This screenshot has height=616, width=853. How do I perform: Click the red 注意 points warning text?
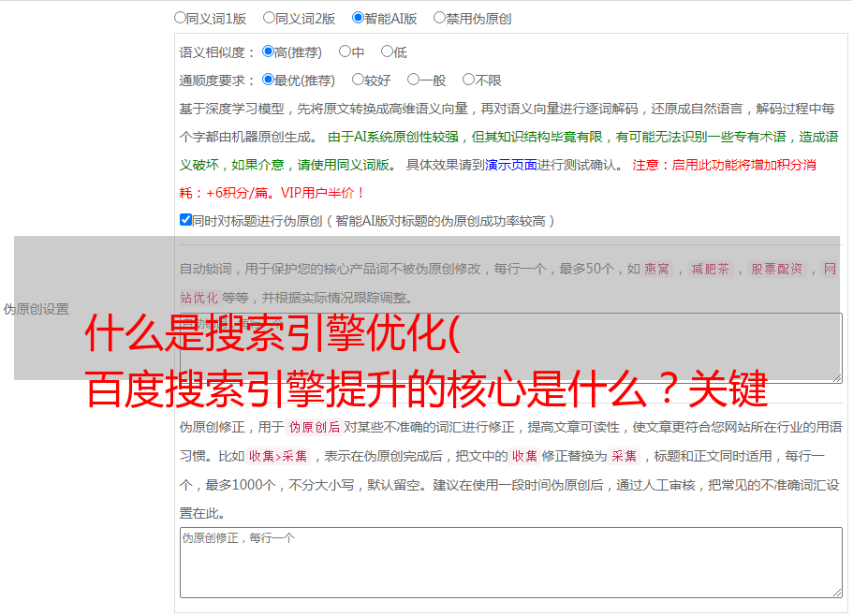[x=497, y=179]
